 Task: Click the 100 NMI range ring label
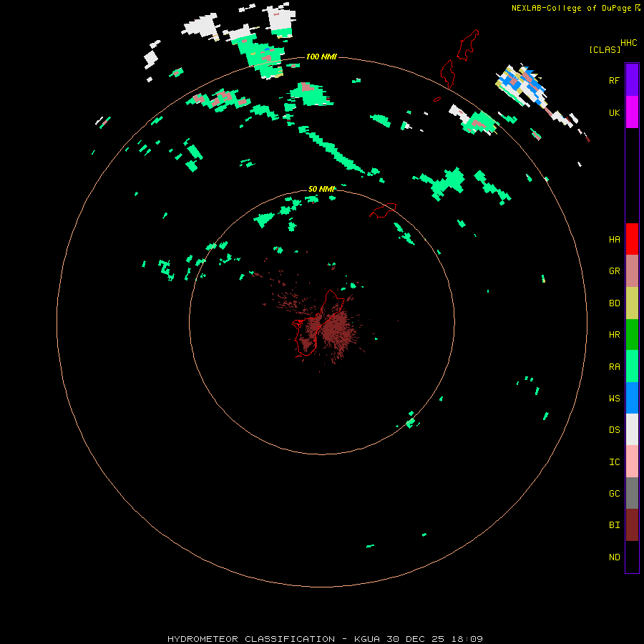[321, 57]
